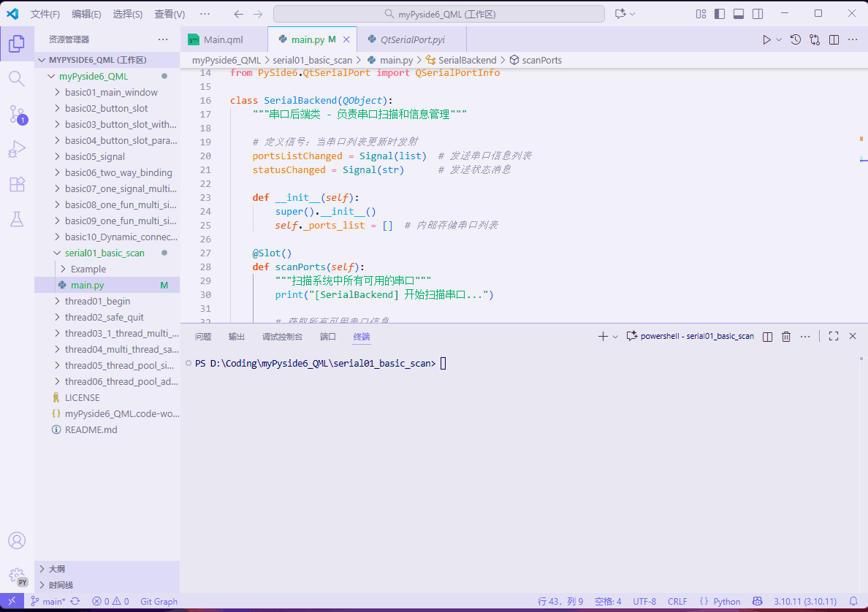Switch to 端口 panel tab
Screen dimensions: 868x612
point(328,337)
